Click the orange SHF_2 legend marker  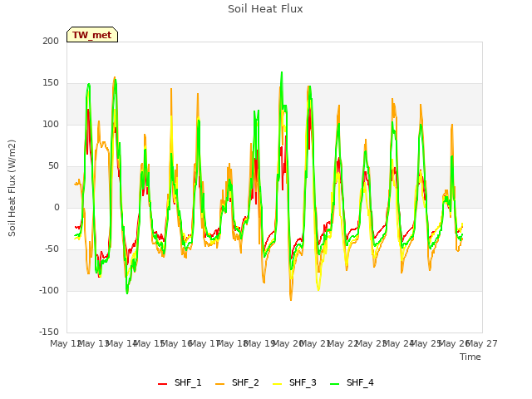click(x=219, y=384)
